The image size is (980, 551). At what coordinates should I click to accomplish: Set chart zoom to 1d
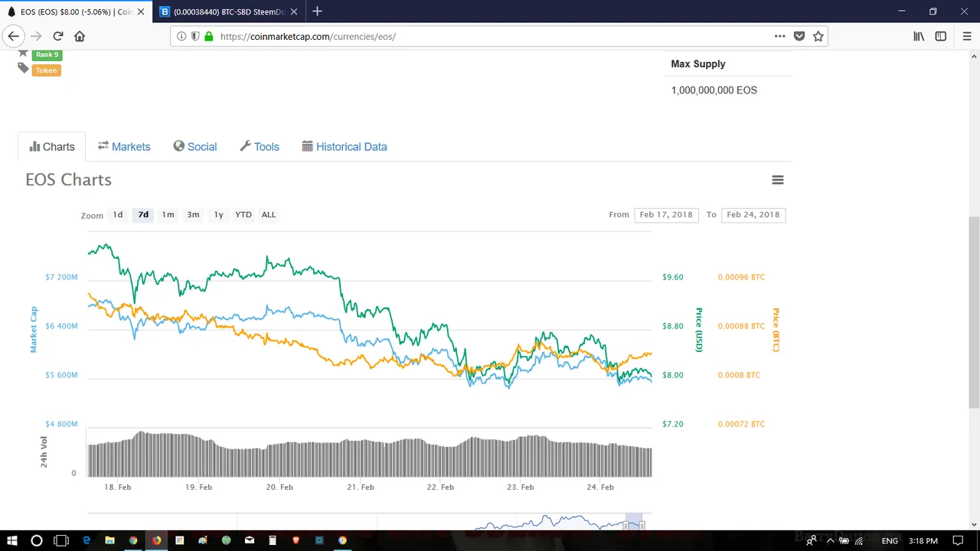118,215
